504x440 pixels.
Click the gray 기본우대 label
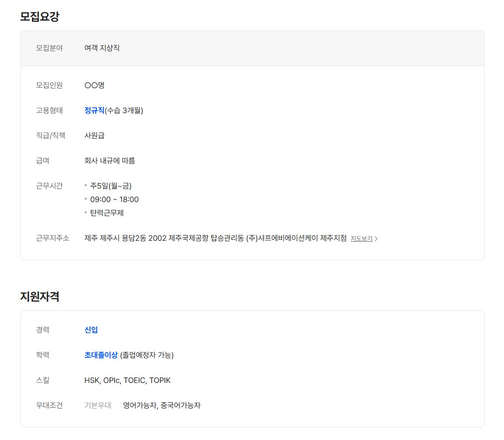coord(98,405)
